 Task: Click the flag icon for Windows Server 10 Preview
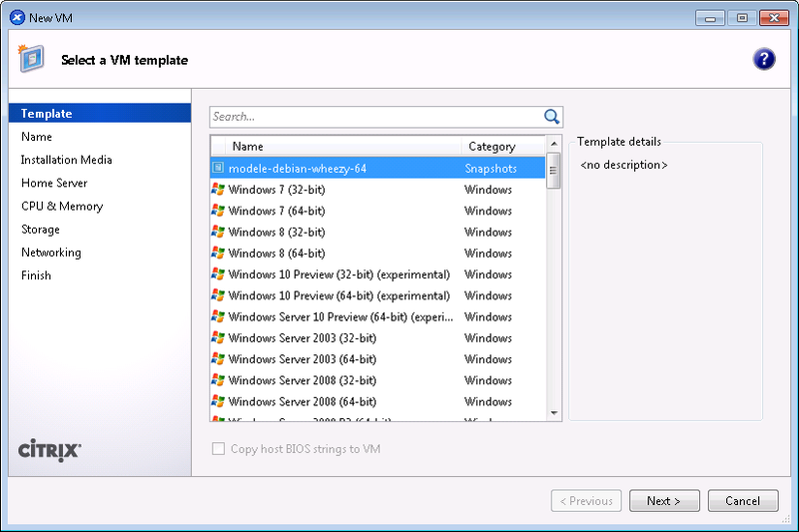point(218,316)
